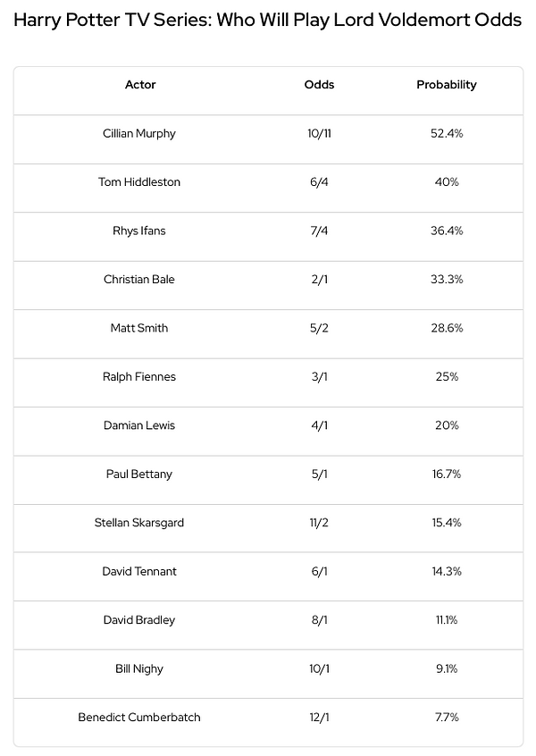Image resolution: width=536 pixels, height=756 pixels.
Task: Select the Cillian Murphy name cell
Action: (x=139, y=133)
